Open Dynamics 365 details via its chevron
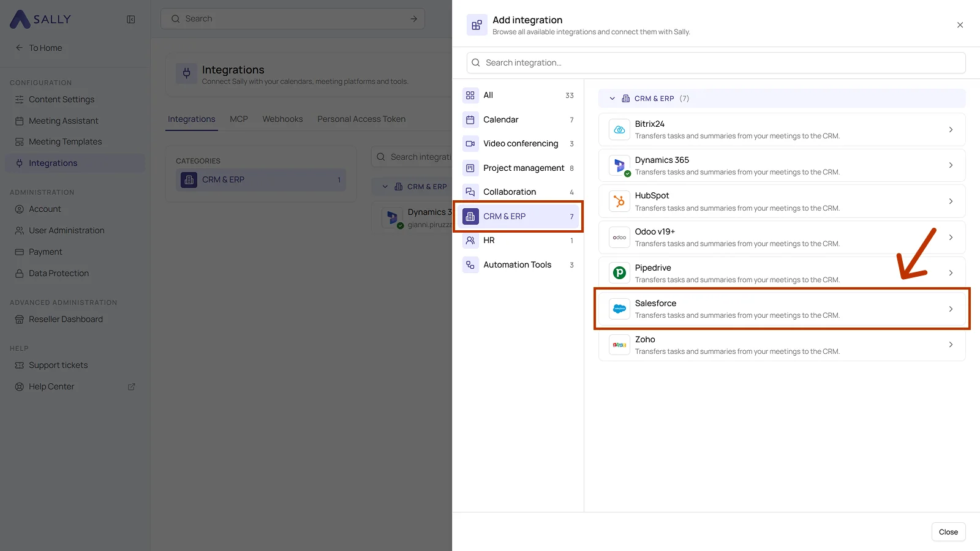This screenshot has height=551, width=980. (x=951, y=165)
